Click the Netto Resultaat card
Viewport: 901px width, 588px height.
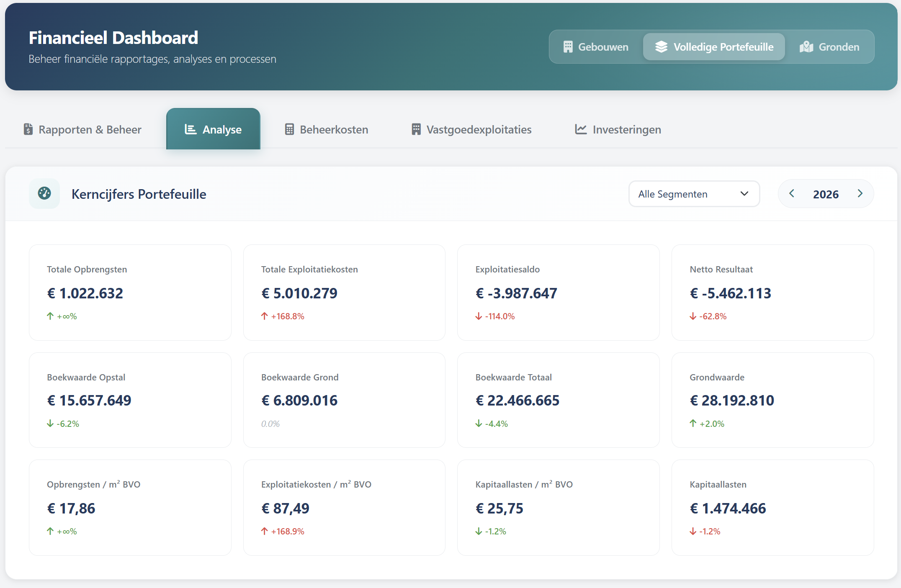click(772, 293)
